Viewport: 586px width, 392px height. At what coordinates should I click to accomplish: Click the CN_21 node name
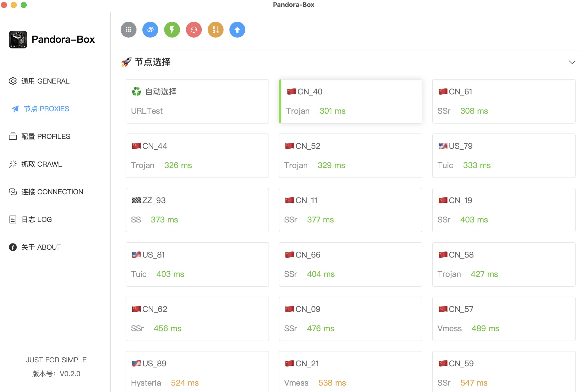(307, 364)
